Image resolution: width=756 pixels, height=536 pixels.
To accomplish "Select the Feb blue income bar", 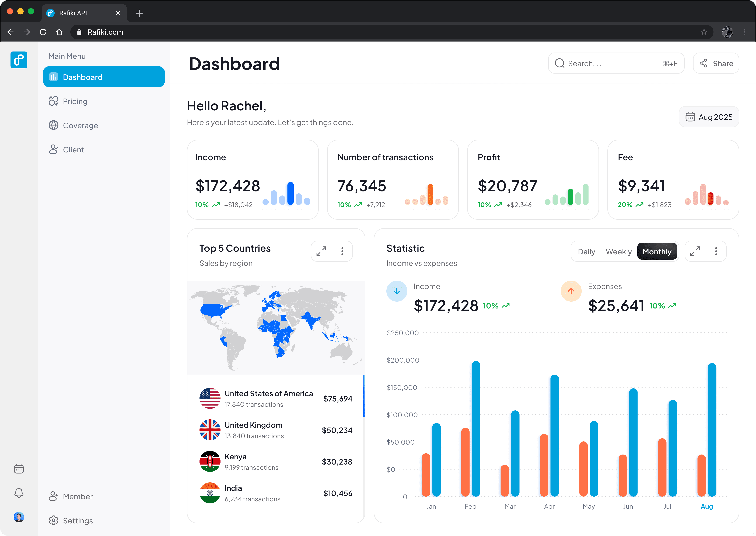I will 476,428.
